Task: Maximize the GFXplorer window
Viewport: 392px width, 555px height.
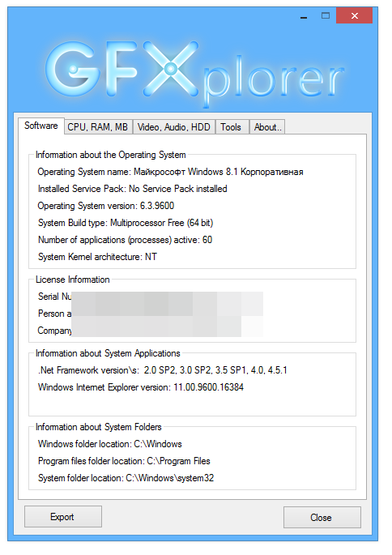Action: [x=325, y=15]
